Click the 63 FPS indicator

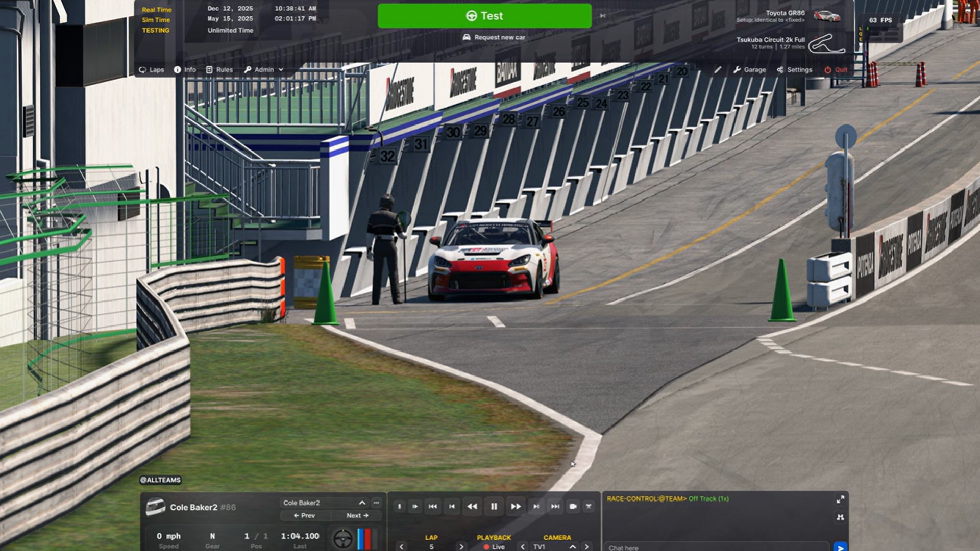click(x=880, y=20)
